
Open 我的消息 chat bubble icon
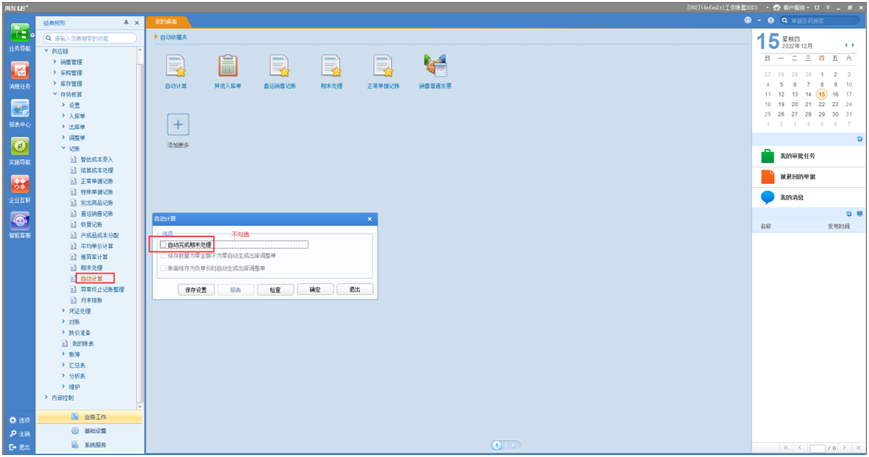point(767,197)
